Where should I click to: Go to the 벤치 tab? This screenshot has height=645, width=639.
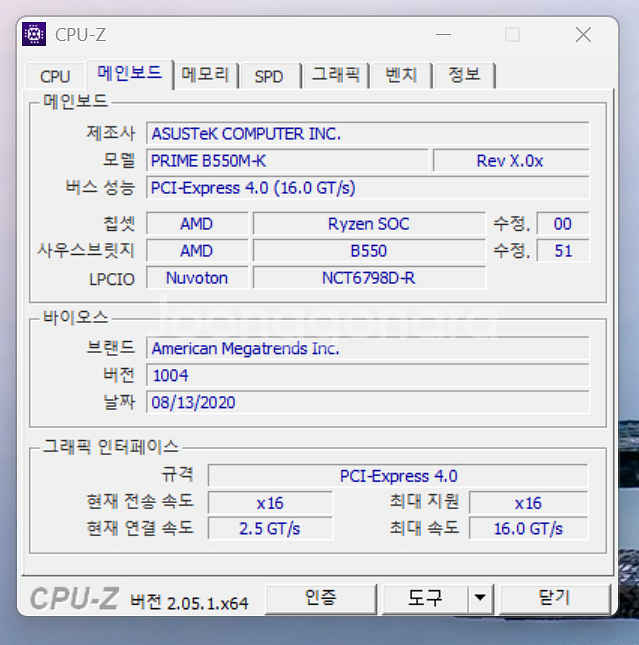(x=401, y=75)
